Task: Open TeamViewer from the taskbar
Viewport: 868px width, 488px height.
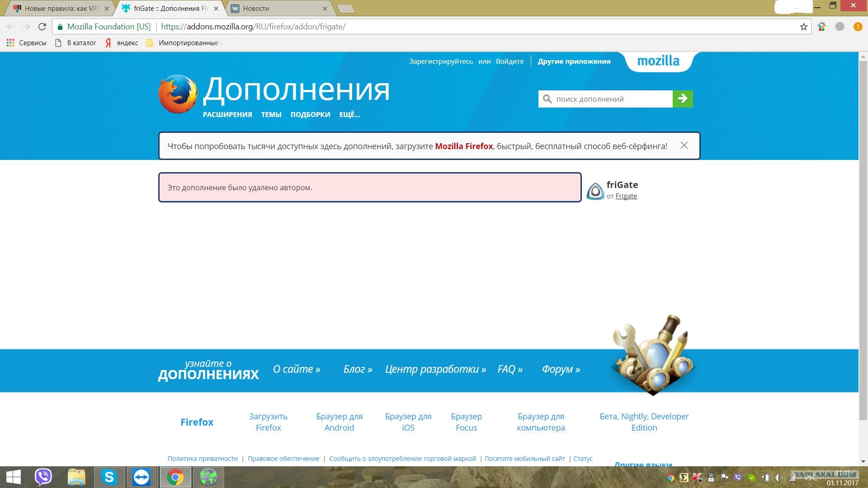Action: 142,477
